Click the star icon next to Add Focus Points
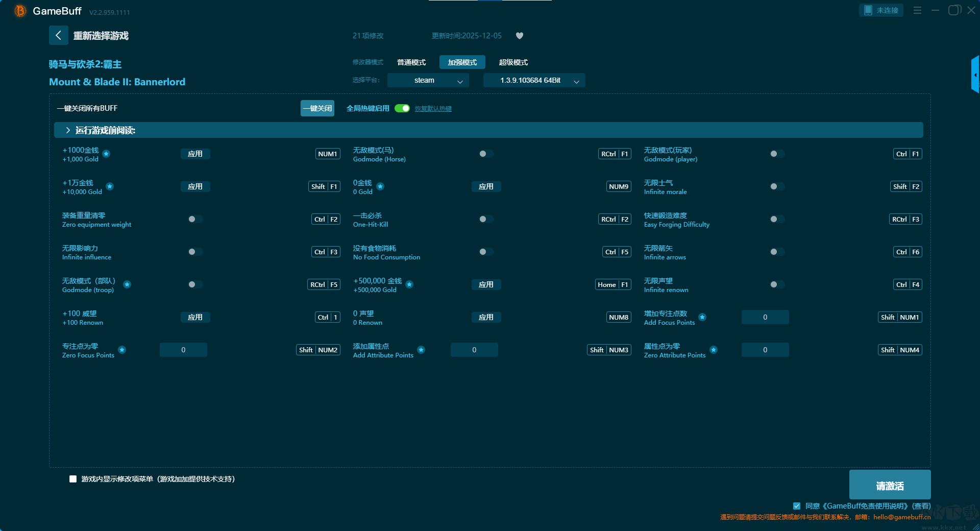980x531 pixels. click(702, 317)
